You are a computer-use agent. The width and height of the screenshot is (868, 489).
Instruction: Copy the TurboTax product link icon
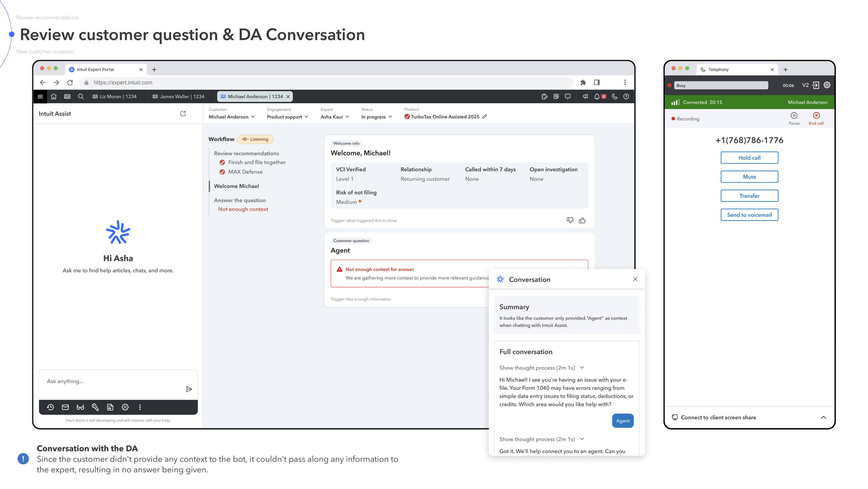(485, 117)
